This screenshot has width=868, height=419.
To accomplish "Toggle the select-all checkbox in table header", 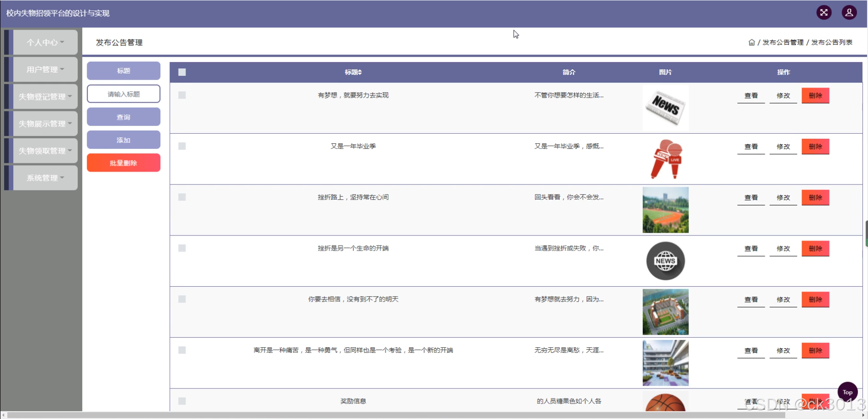I will tap(182, 72).
